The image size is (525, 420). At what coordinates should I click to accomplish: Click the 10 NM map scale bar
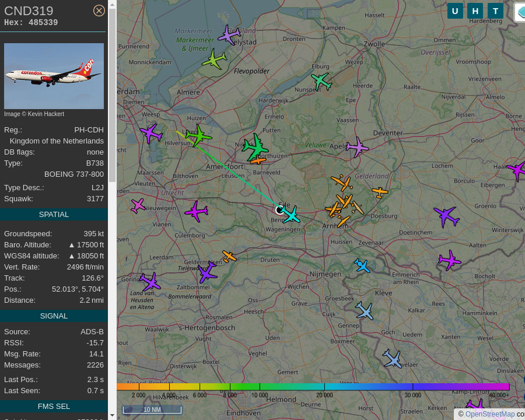click(x=152, y=409)
